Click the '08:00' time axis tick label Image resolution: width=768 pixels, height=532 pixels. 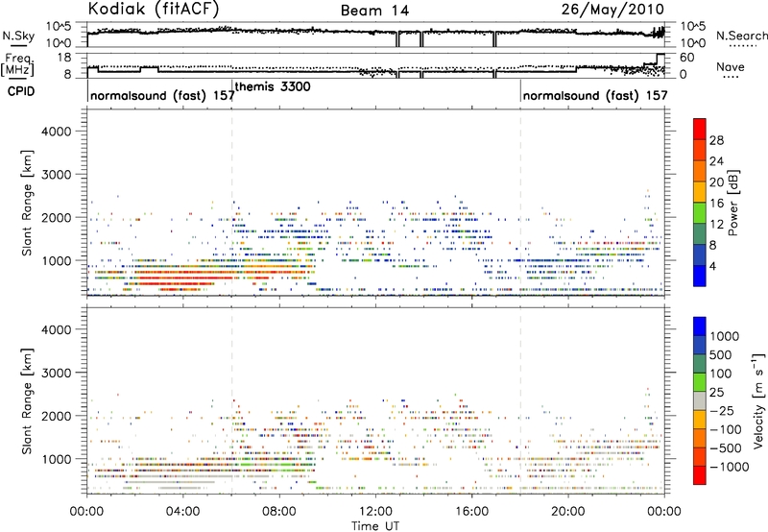tap(279, 512)
